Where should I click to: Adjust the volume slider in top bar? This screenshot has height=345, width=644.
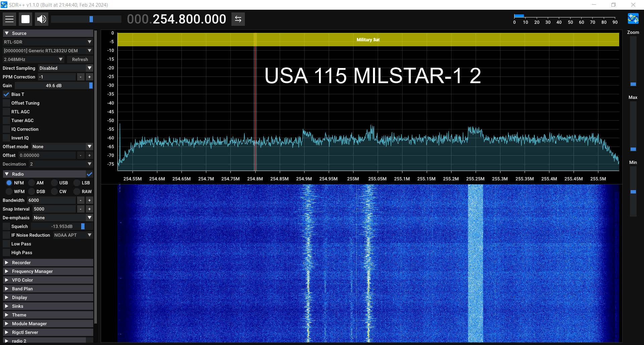(x=86, y=19)
